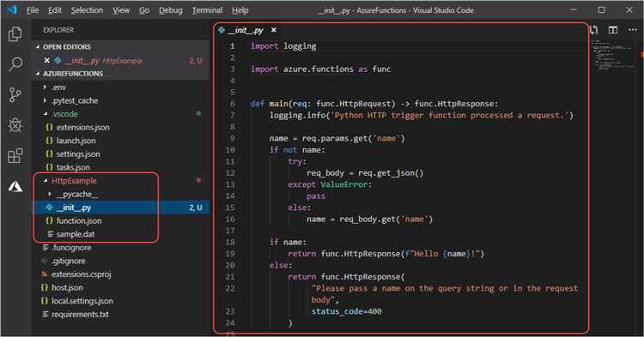Open sample.dat in the explorer
This screenshot has width=644, height=337.
pos(76,234)
